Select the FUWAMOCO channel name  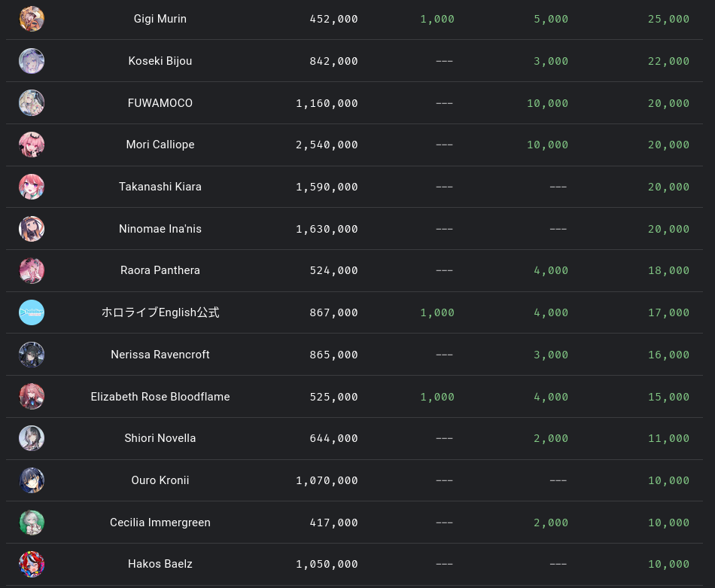160,103
